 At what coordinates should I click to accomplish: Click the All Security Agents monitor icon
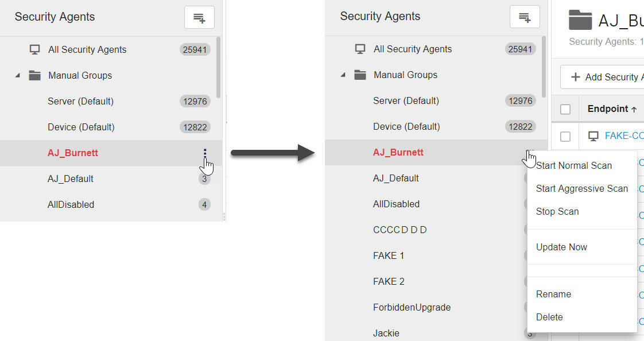pyautogui.click(x=35, y=49)
